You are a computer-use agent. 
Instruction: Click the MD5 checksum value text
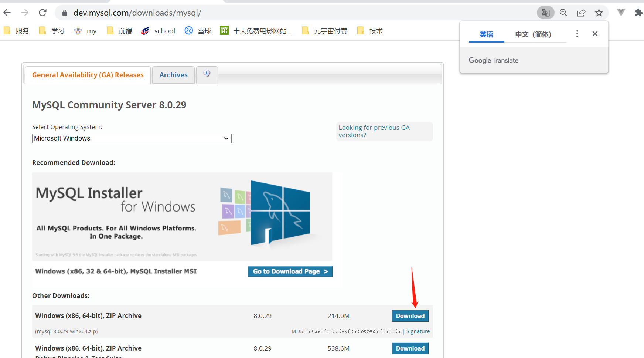coord(352,331)
